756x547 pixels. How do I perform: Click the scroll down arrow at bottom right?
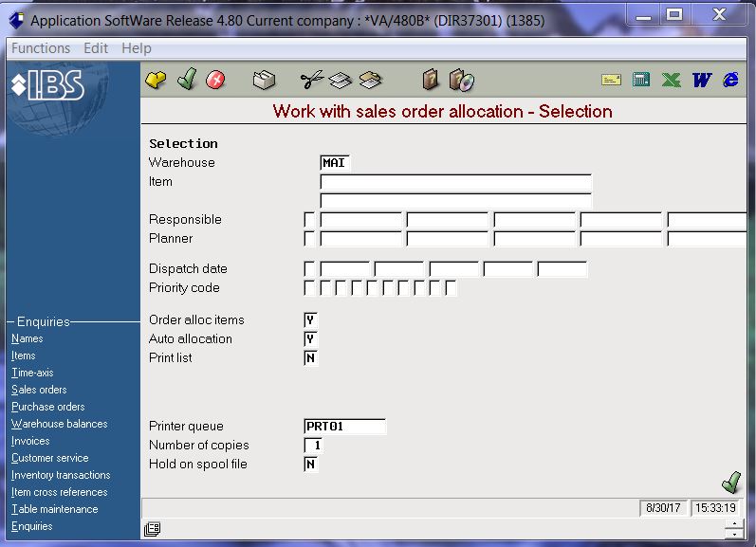click(x=734, y=534)
